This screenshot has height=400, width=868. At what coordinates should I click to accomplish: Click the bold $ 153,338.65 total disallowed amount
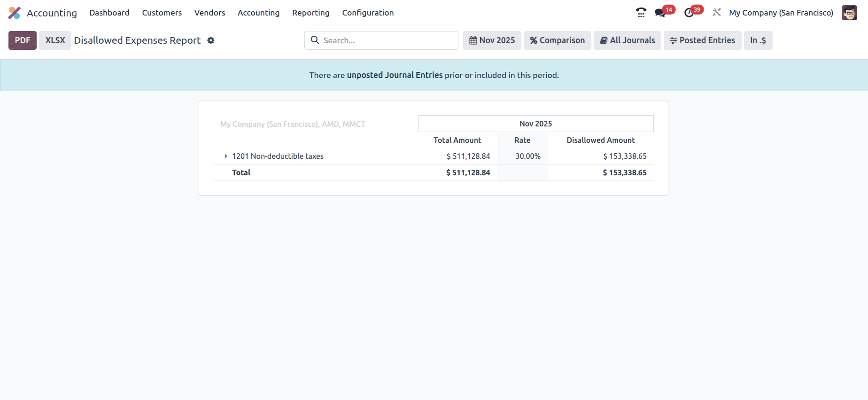pos(625,173)
